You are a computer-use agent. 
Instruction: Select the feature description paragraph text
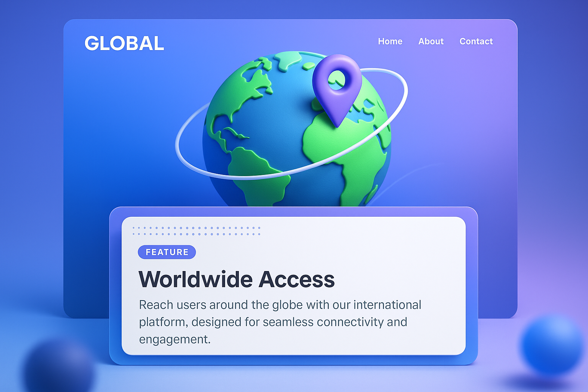coord(280,322)
